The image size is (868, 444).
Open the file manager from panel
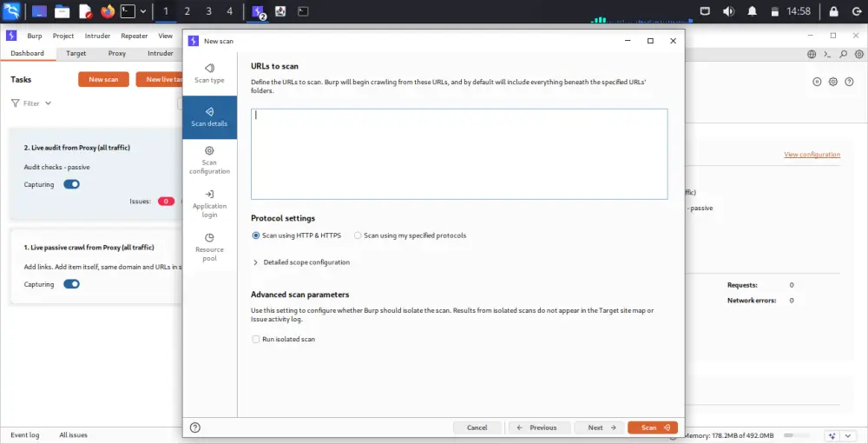(x=62, y=11)
